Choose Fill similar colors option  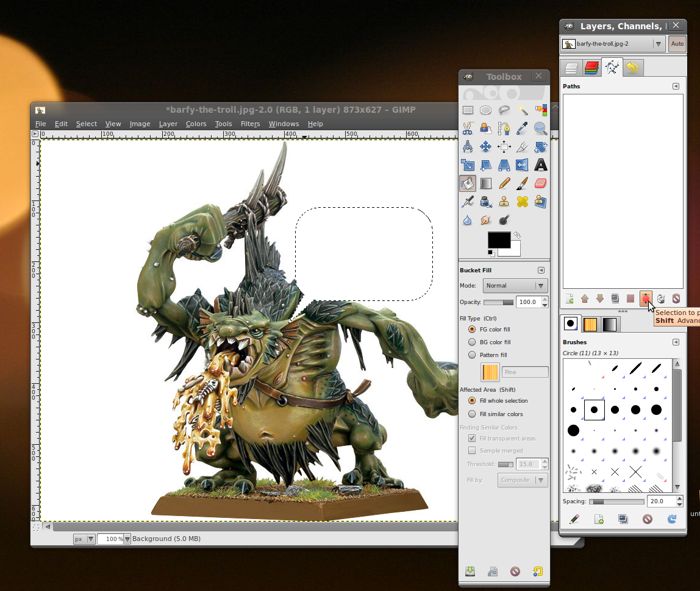472,414
